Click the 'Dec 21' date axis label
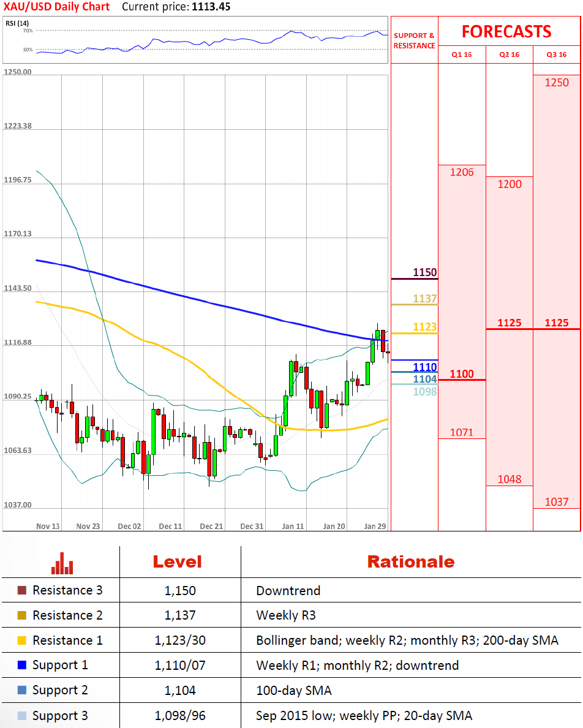583x728 pixels. [211, 526]
